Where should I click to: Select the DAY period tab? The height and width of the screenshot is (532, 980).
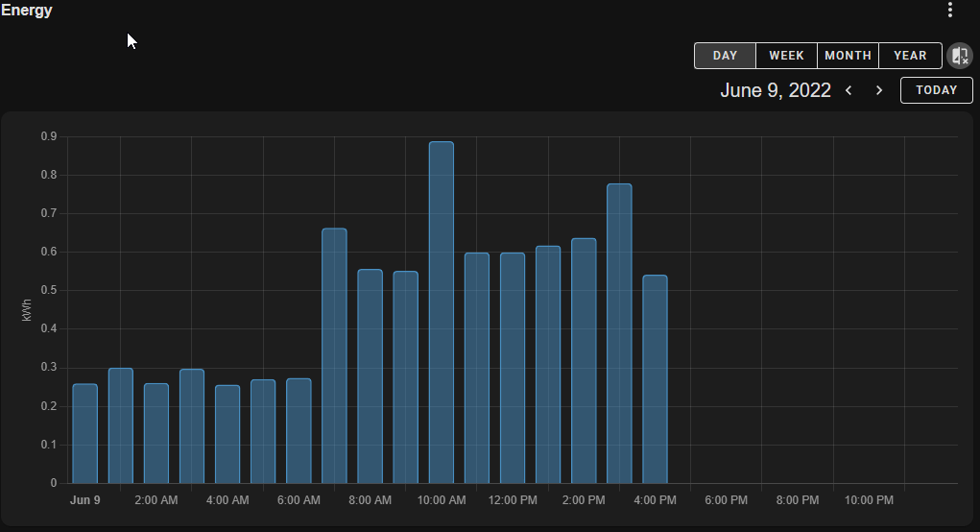725,56
